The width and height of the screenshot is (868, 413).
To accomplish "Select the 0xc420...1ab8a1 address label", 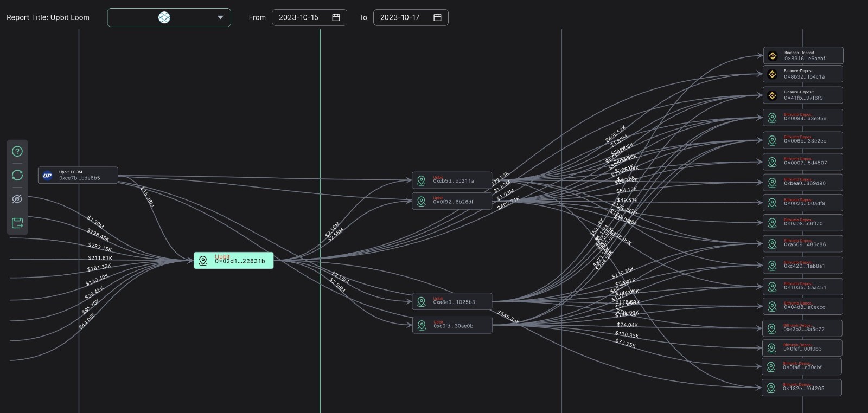I will point(805,266).
